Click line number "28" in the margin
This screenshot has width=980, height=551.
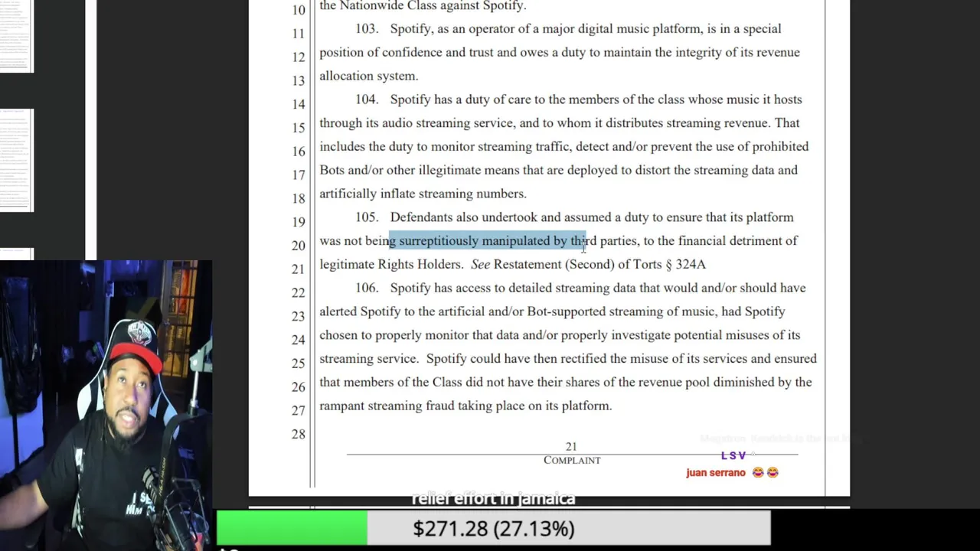pos(298,434)
